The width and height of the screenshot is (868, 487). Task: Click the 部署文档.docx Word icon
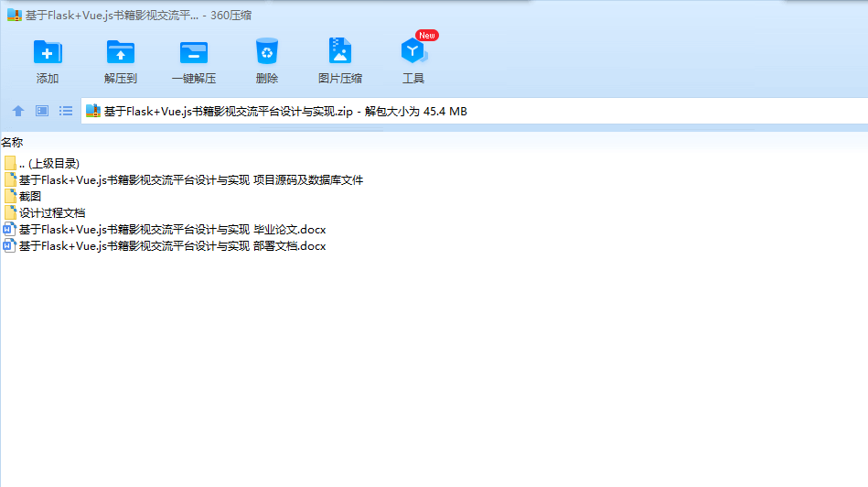[x=9, y=246]
